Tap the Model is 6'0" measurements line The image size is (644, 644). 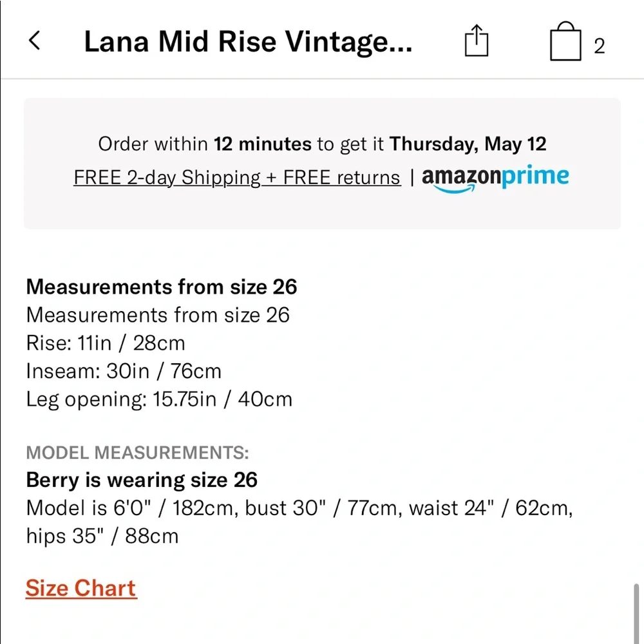(299, 508)
